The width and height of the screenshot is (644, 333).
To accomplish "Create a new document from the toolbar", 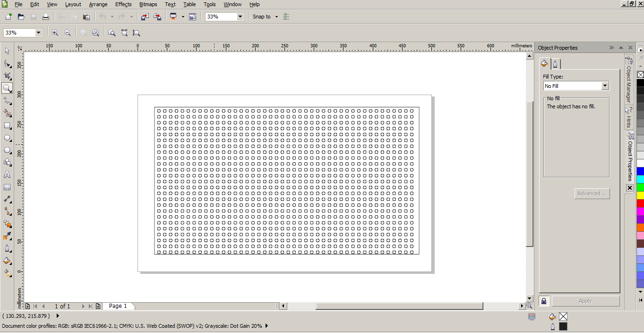I will point(9,17).
